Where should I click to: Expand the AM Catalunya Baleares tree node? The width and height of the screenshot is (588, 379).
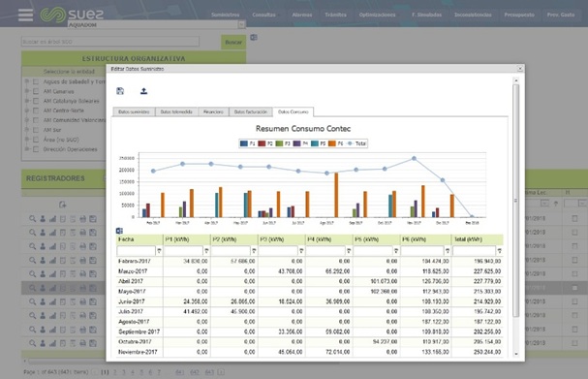(x=27, y=101)
